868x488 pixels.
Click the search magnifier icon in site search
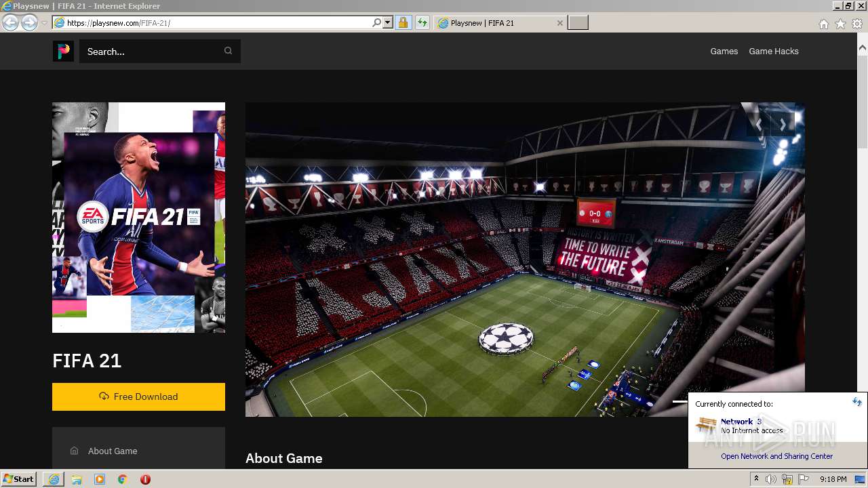coord(228,51)
